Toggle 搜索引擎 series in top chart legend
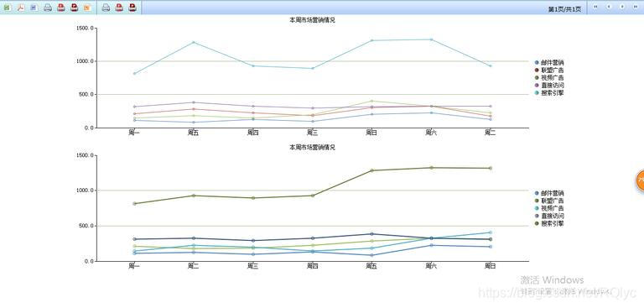644x308 pixels. (x=549, y=92)
